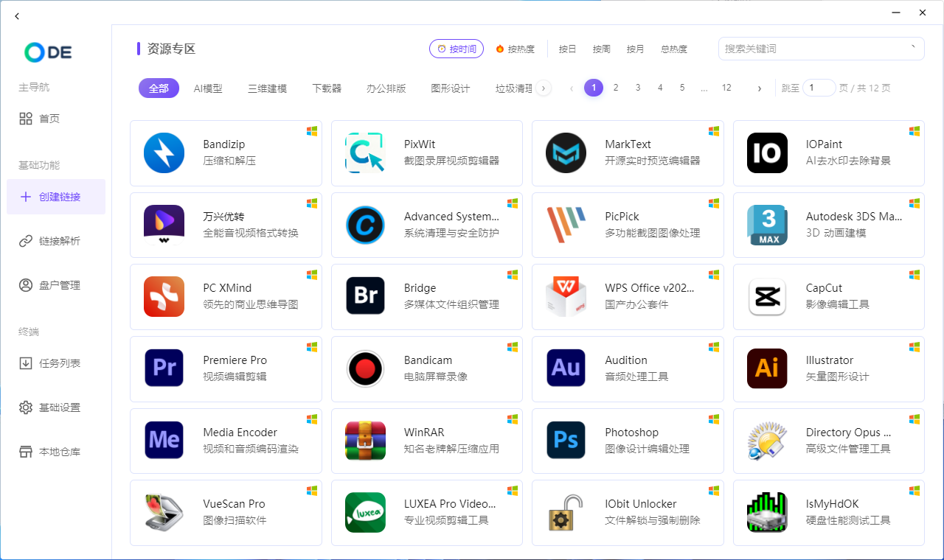Select the Bandicam record icon
944x560 pixels.
(365, 368)
